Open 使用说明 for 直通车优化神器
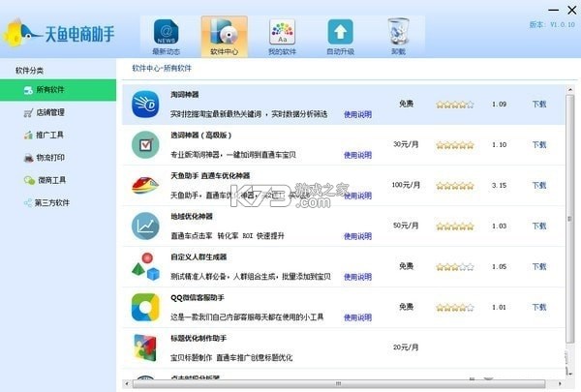581x392 pixels. [357, 196]
